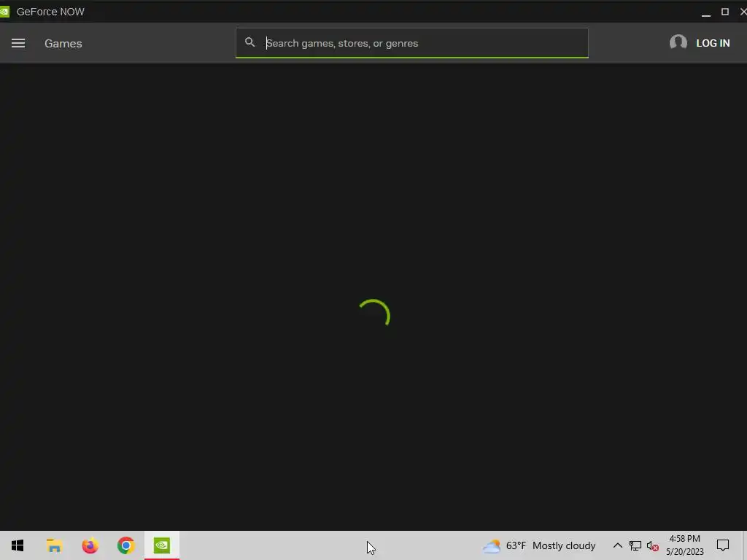Show hidden system tray icons

(617, 545)
